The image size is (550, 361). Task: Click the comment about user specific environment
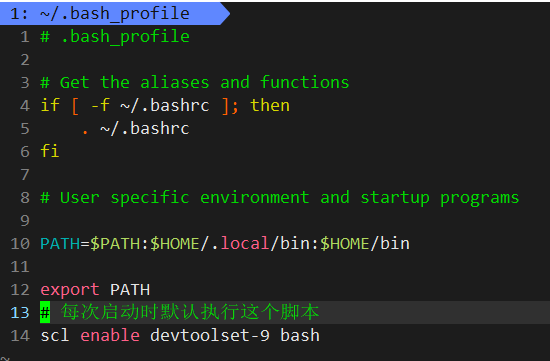click(280, 198)
